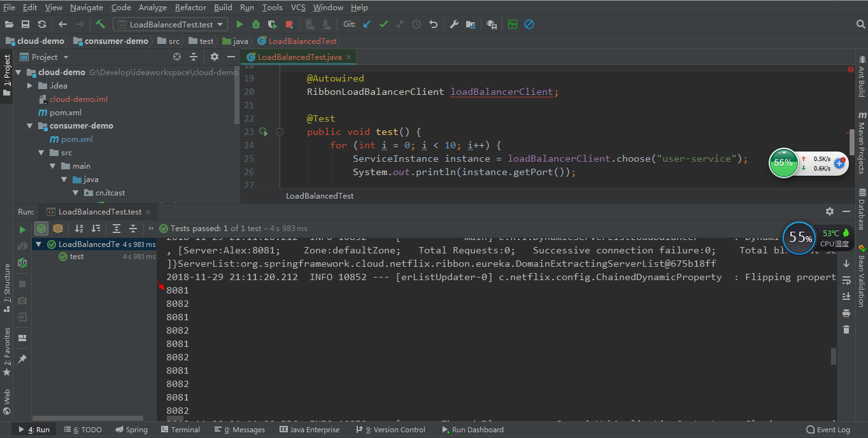Open the Navigate menu
Screen dimensions: 868x438
coord(87,8)
